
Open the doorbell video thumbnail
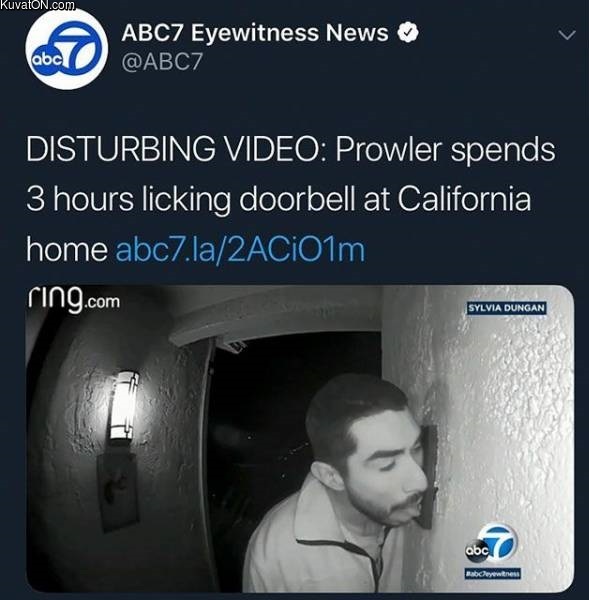tap(300, 439)
